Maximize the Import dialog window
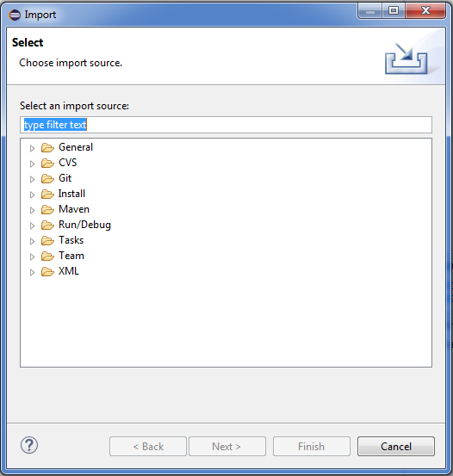The width and height of the screenshot is (453, 476). tap(394, 11)
